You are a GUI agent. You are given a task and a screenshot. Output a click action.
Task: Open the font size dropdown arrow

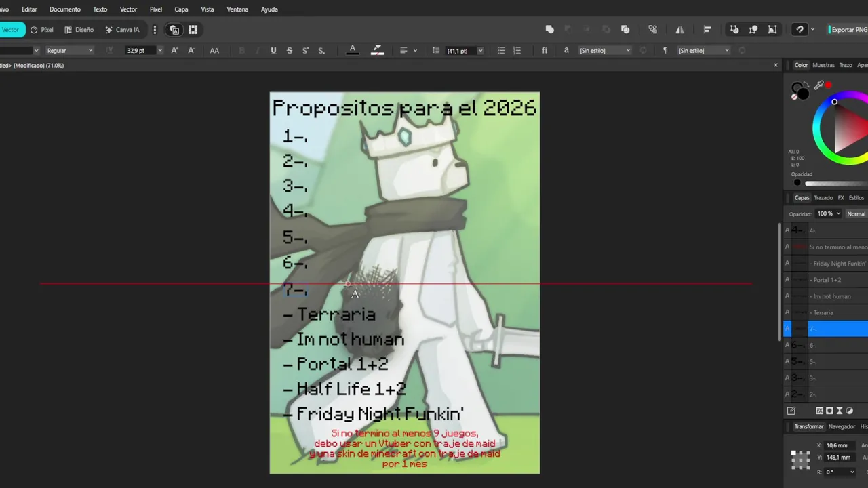160,51
